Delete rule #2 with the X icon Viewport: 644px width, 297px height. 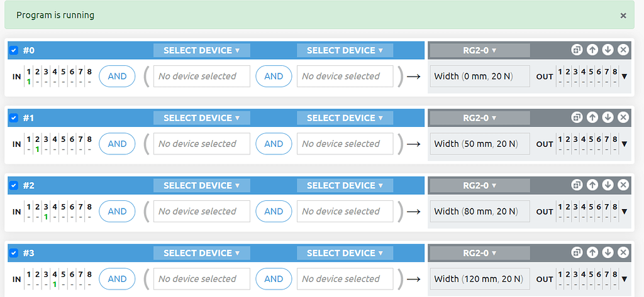(x=623, y=185)
